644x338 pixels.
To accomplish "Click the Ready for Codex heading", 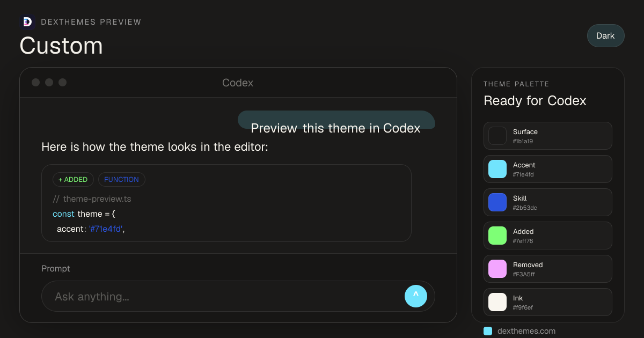I will (x=535, y=101).
